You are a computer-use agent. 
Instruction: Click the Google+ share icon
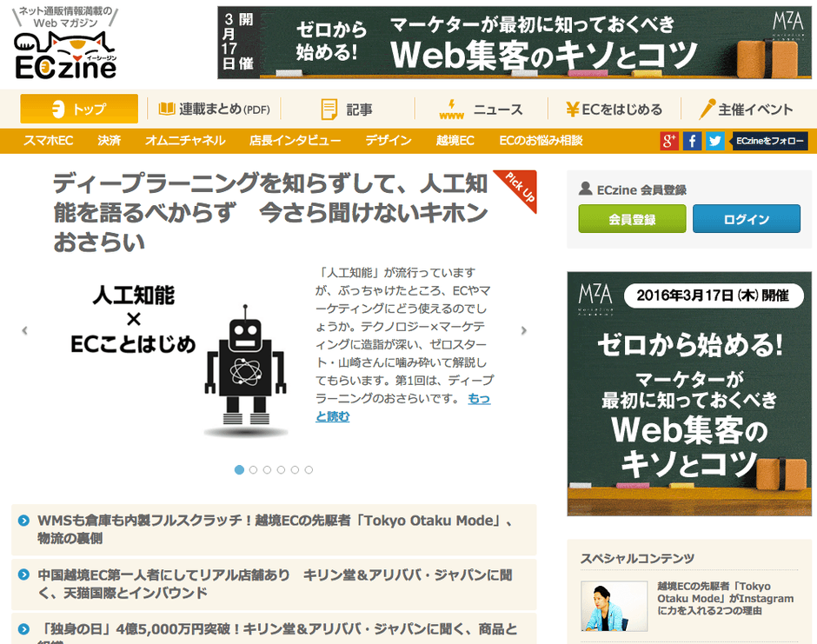click(670, 140)
